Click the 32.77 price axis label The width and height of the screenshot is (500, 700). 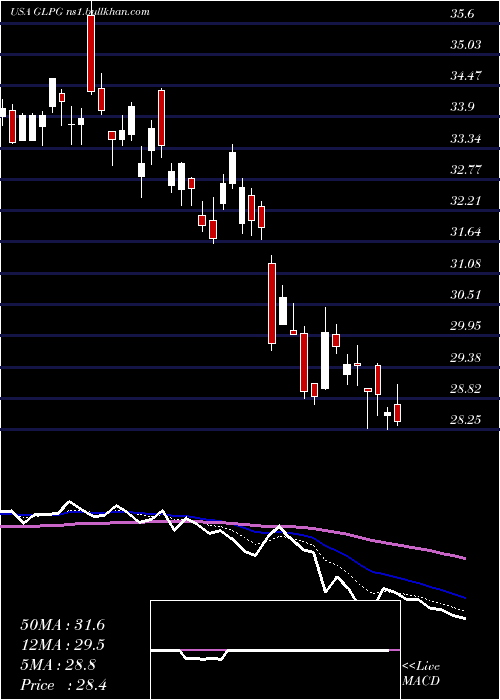[x=467, y=170]
